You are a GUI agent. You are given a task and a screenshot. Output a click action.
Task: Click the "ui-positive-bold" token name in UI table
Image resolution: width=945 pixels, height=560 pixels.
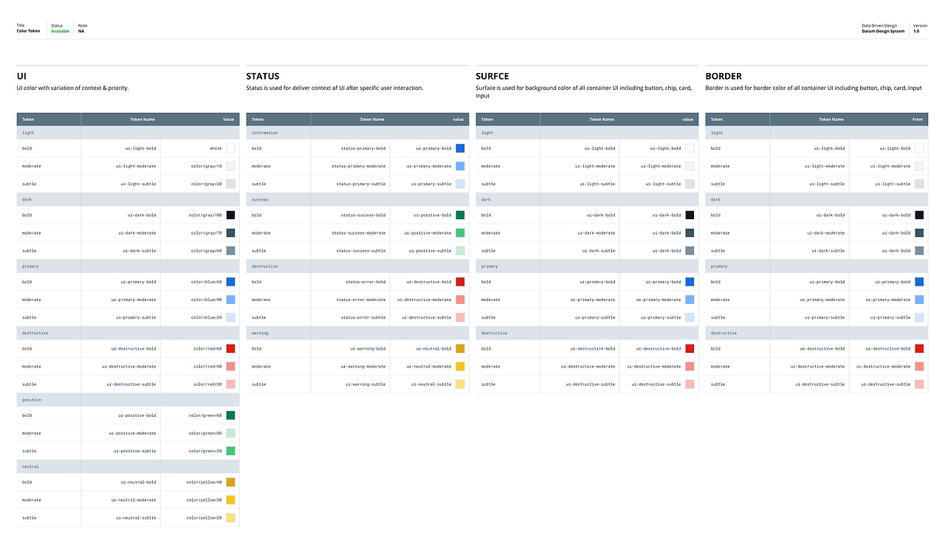point(137,415)
